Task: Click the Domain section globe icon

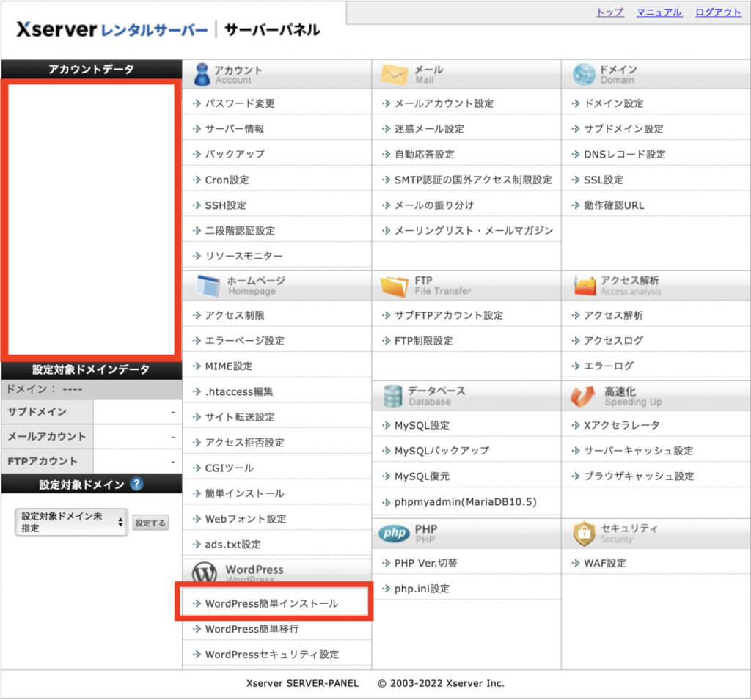Action: pyautogui.click(x=584, y=75)
